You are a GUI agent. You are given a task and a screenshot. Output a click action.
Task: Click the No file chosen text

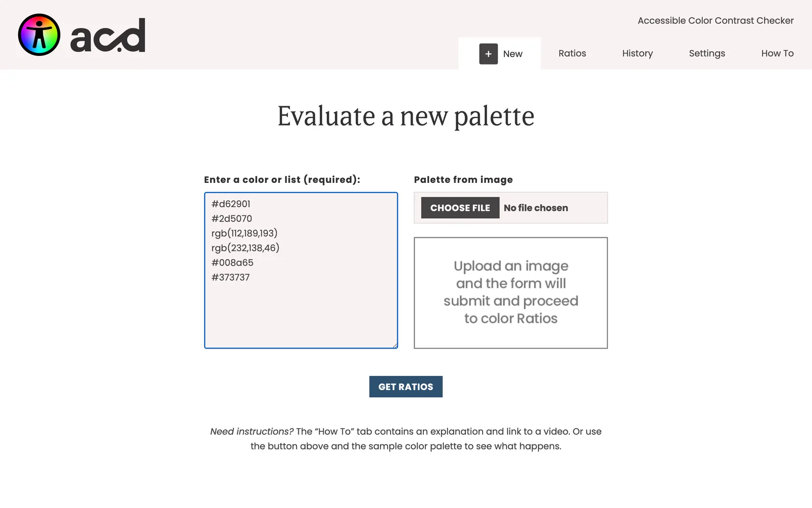point(536,208)
